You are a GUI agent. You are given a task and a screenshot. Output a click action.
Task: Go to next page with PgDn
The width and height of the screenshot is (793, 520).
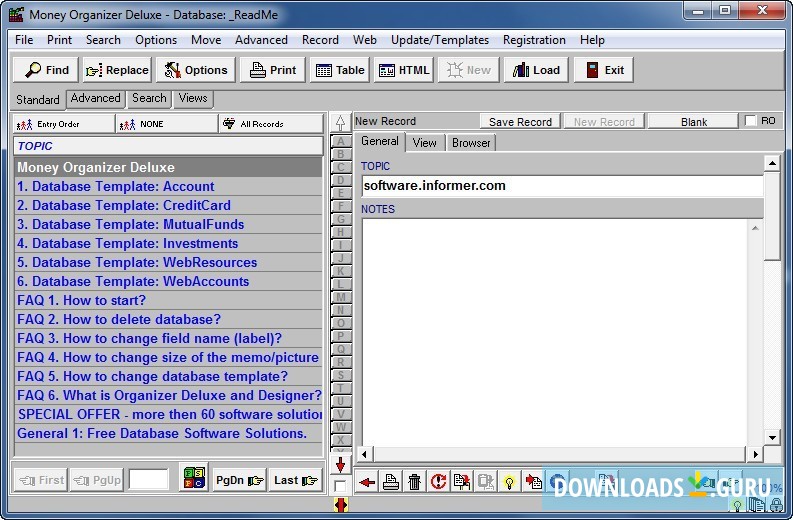point(240,480)
